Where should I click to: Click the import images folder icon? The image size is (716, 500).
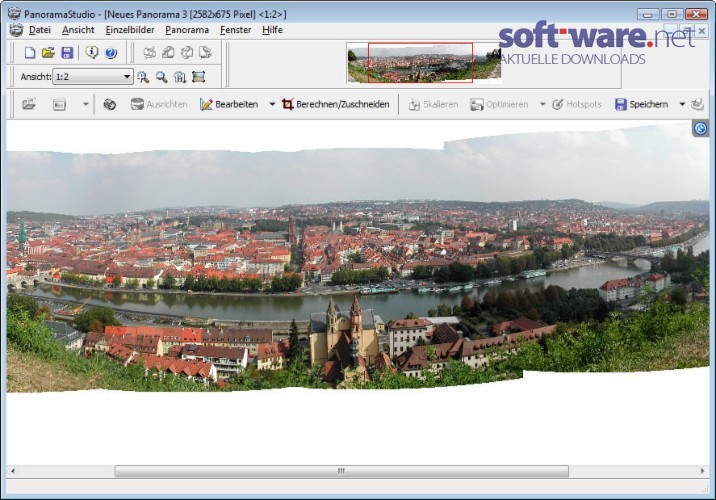(x=29, y=104)
